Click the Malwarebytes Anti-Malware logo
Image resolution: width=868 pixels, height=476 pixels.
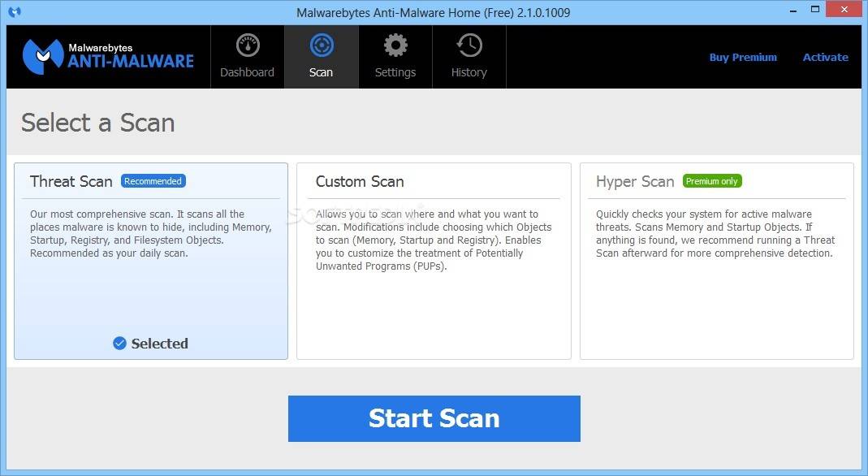tap(108, 57)
